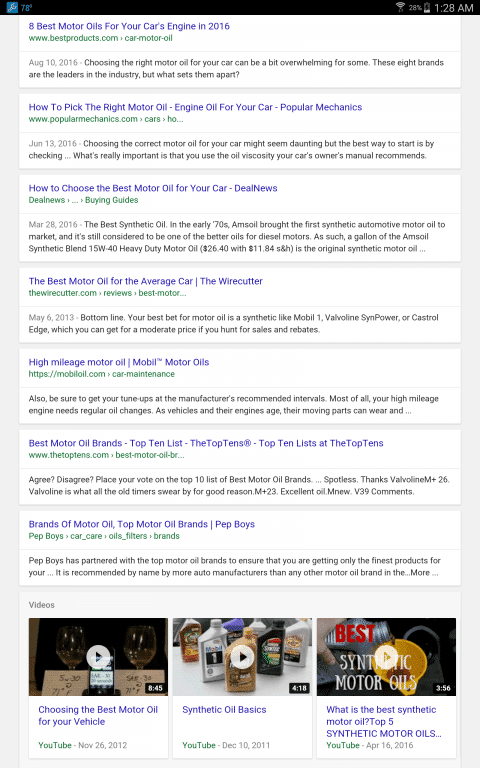Tap the 'Also, be sure to get your tune-ups' snippet
Image resolution: width=480 pixels, height=768 pixels.
pyautogui.click(x=234, y=405)
